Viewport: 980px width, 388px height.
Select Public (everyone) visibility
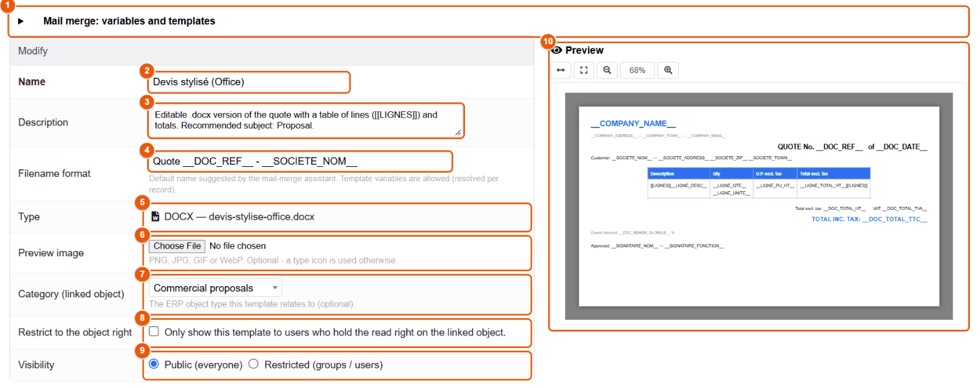(x=154, y=364)
